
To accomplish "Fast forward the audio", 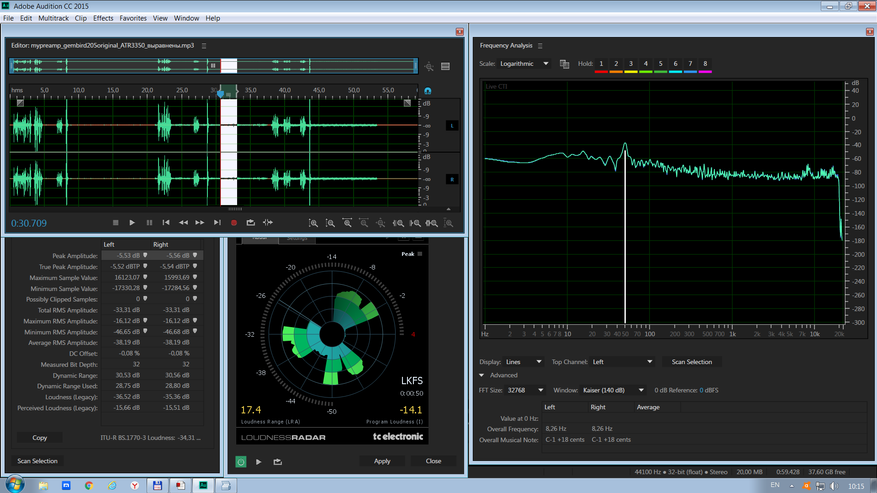I will [x=200, y=223].
